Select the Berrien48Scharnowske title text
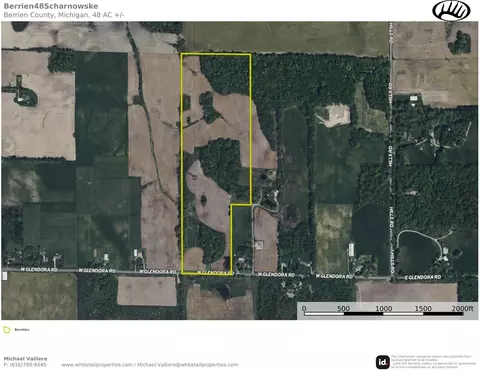Screen dimensions: 480x371 pos(51,6)
